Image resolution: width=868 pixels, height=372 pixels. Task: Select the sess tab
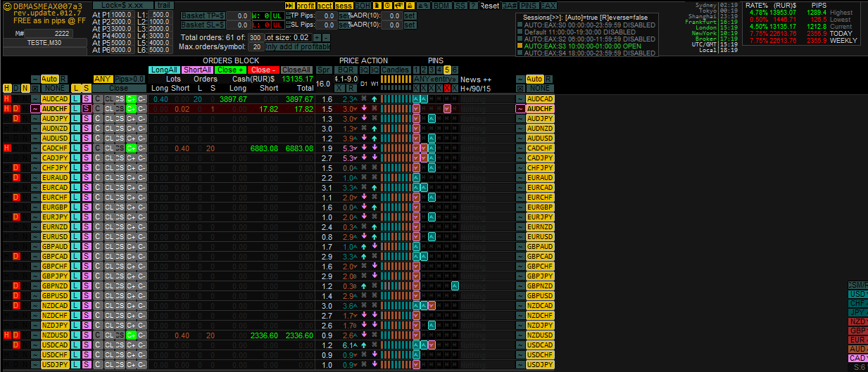[344, 6]
